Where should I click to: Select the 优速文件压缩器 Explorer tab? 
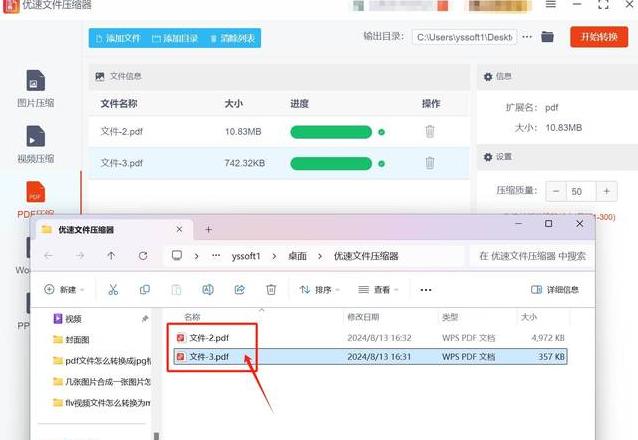click(x=112, y=230)
